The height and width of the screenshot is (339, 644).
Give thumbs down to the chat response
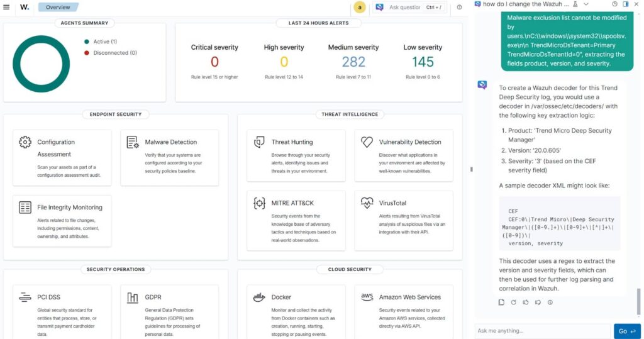538,303
